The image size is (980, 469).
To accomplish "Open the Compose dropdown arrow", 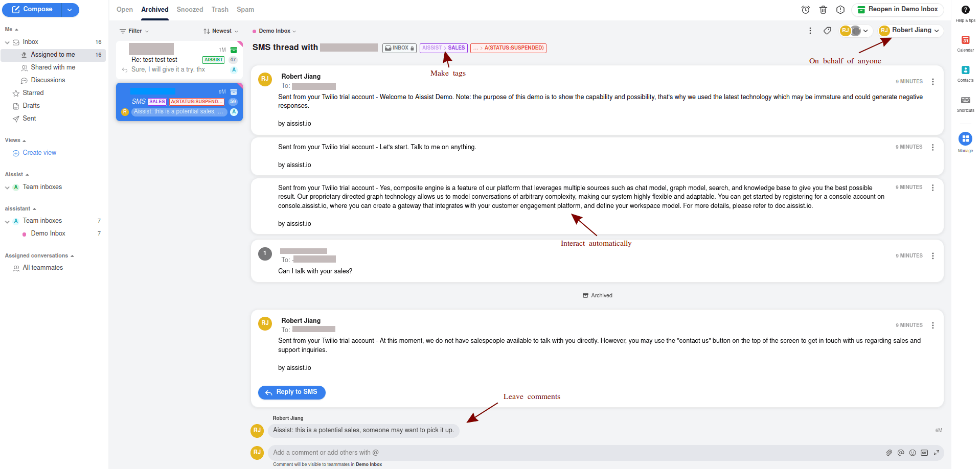I will coord(70,10).
